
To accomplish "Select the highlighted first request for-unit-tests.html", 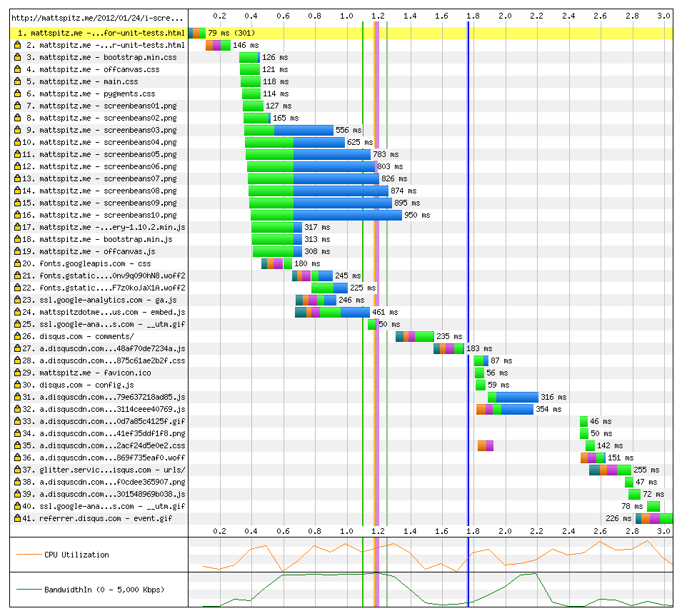I will (99, 33).
